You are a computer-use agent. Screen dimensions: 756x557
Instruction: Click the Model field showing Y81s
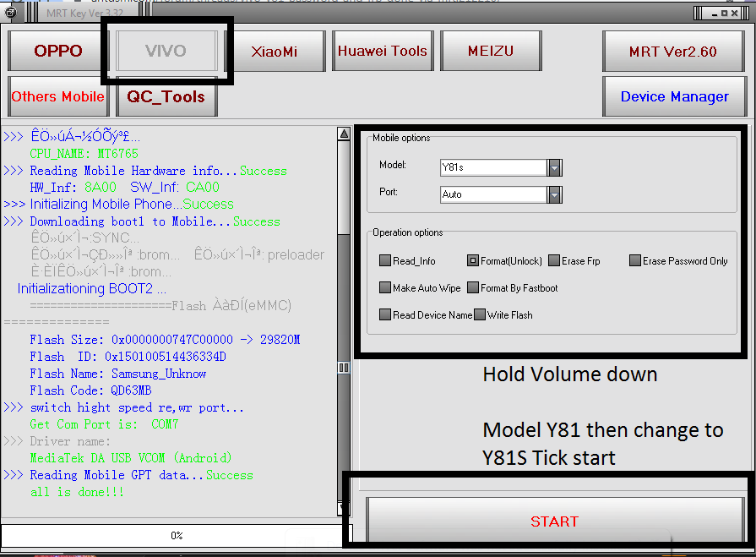click(x=493, y=168)
